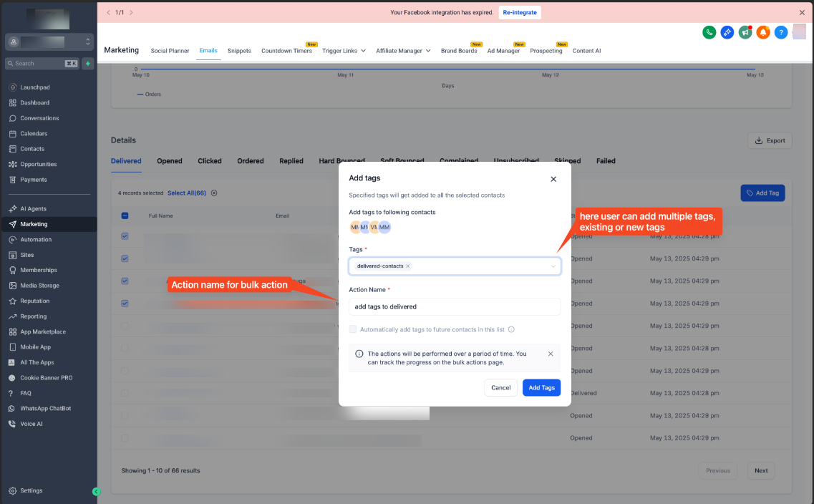Click the Export button
Viewport: 814px width, 504px height.
click(770, 140)
